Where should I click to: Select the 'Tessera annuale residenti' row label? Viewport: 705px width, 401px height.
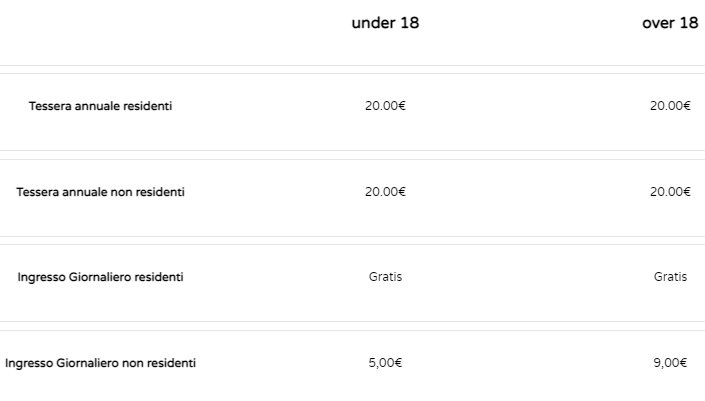100,106
